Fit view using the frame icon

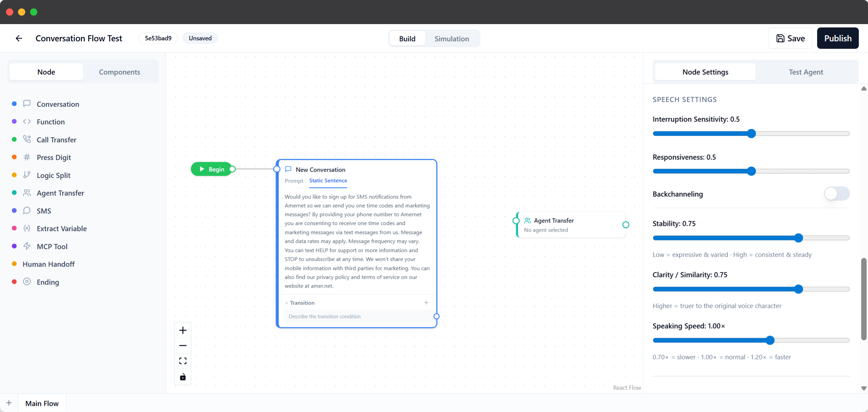tap(183, 361)
